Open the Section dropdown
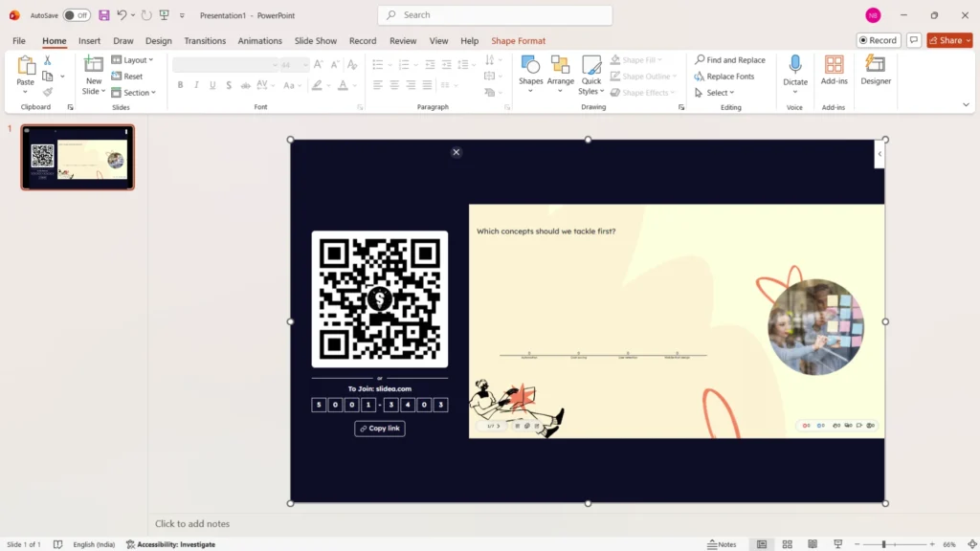Screen dimensions: 980x551 tap(132, 93)
